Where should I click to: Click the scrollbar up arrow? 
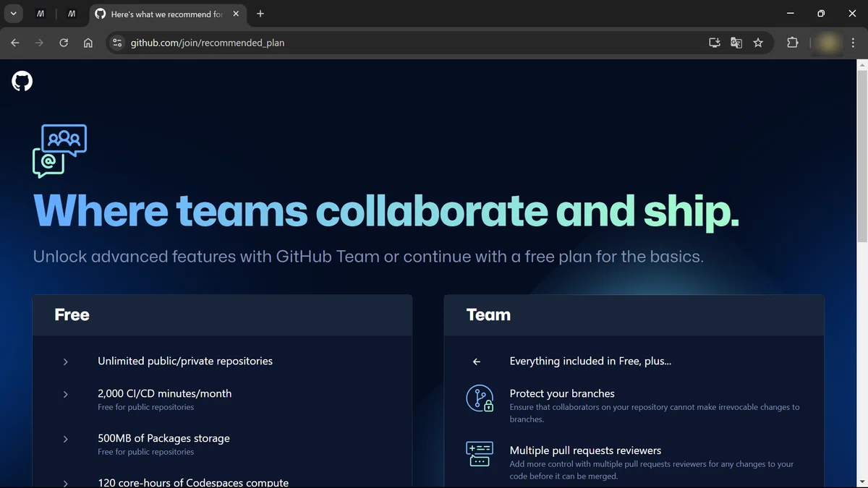(861, 65)
